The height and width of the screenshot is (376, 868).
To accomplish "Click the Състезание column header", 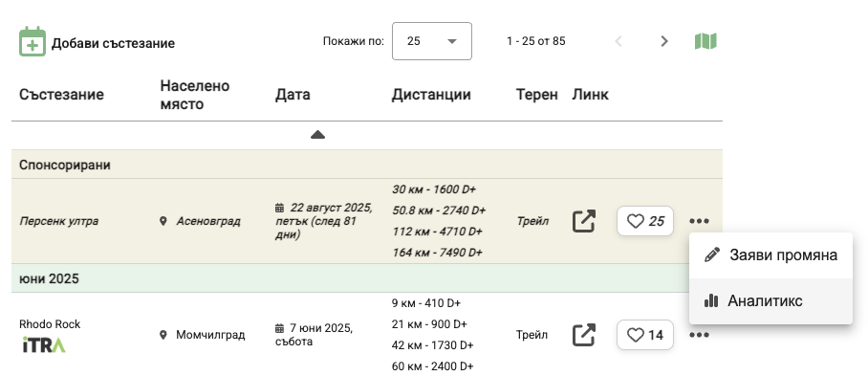I will (x=61, y=95).
